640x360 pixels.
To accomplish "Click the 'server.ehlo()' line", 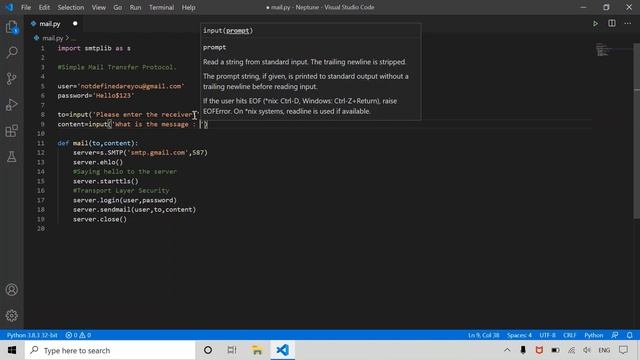I will click(98, 162).
